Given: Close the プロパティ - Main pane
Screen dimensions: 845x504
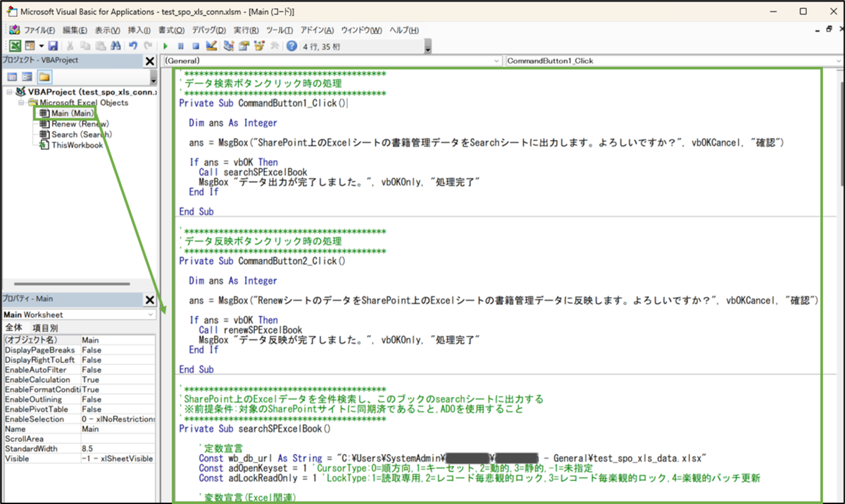Looking at the screenshot, I should click(x=150, y=300).
